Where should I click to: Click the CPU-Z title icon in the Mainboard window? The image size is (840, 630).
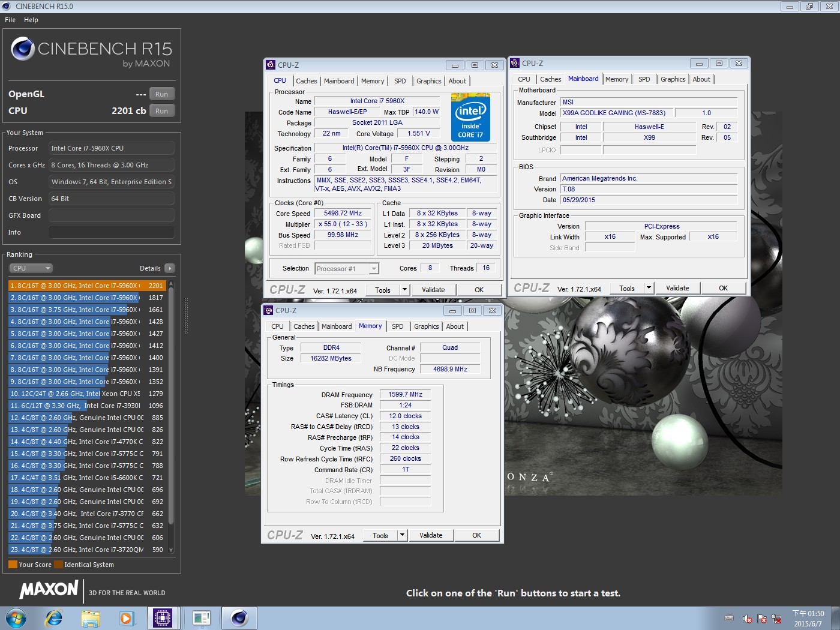coord(515,63)
